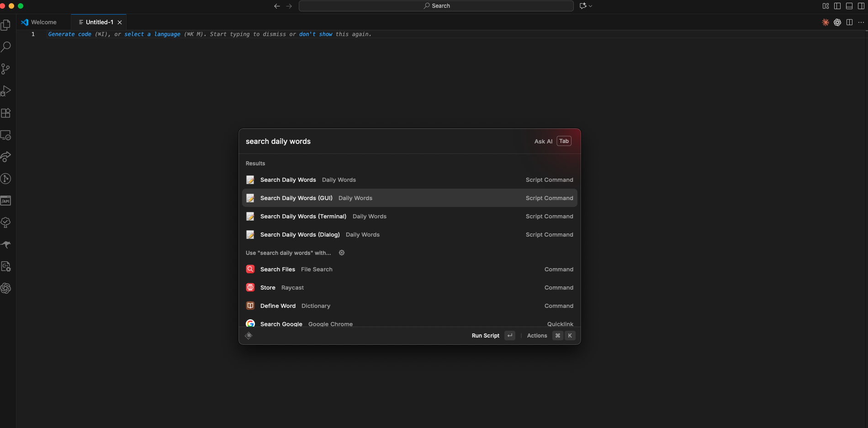The height and width of the screenshot is (428, 868).
Task: Click the red Search Files icon
Action: 250,269
